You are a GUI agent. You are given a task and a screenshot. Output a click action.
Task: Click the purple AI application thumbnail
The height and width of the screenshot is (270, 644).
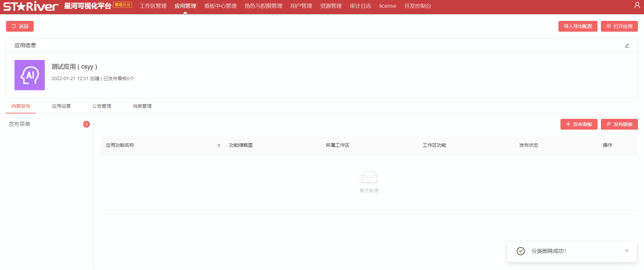pos(30,75)
